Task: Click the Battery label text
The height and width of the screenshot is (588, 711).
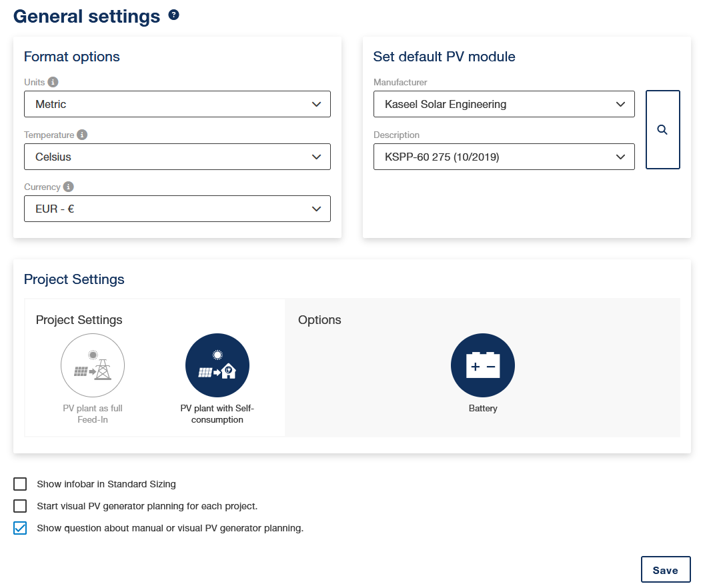Action: [x=483, y=408]
